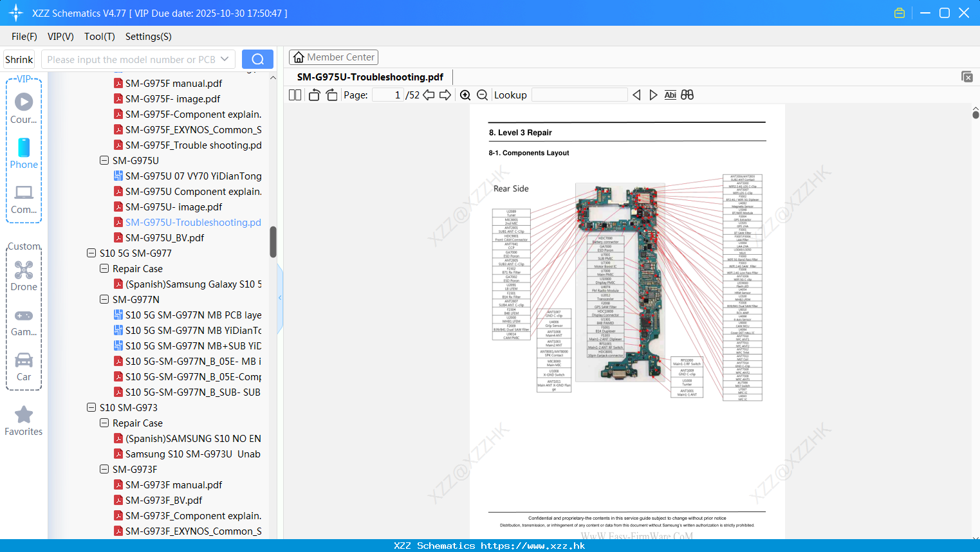Click the blue search magnifier button
Image resolution: width=980 pixels, height=552 pixels.
[x=257, y=59]
